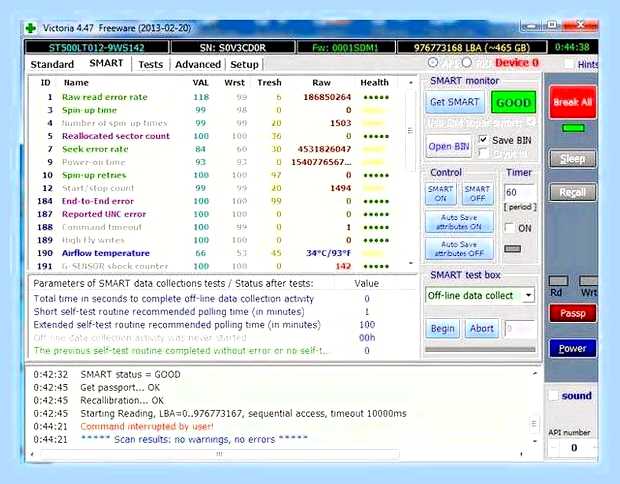Image resolution: width=620 pixels, height=484 pixels.
Task: Click the Recall button
Action: (x=572, y=193)
